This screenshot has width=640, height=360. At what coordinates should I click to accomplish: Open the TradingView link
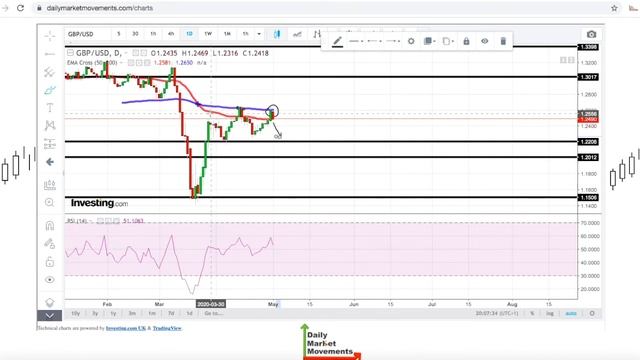click(x=167, y=328)
